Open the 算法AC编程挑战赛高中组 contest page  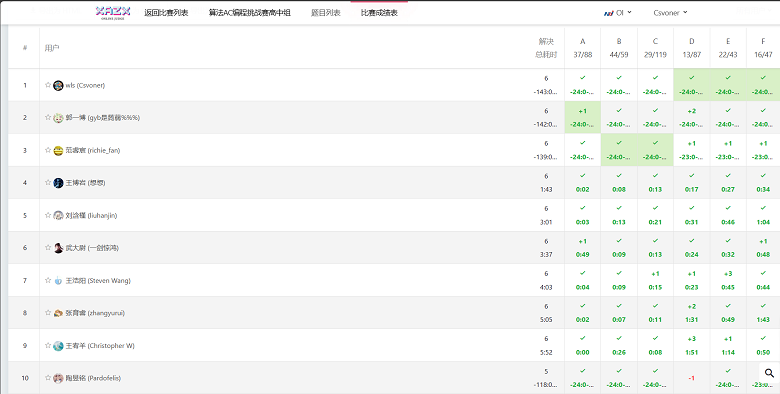(x=249, y=13)
